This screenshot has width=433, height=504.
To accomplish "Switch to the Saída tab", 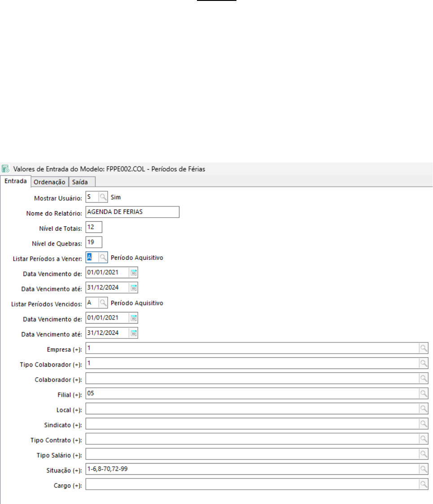I will click(81, 182).
